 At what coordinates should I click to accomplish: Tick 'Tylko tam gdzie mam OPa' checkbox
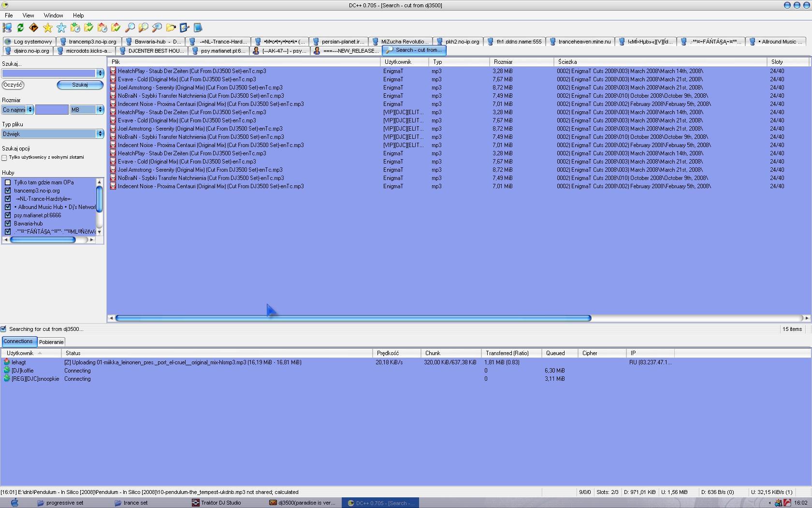pos(8,182)
